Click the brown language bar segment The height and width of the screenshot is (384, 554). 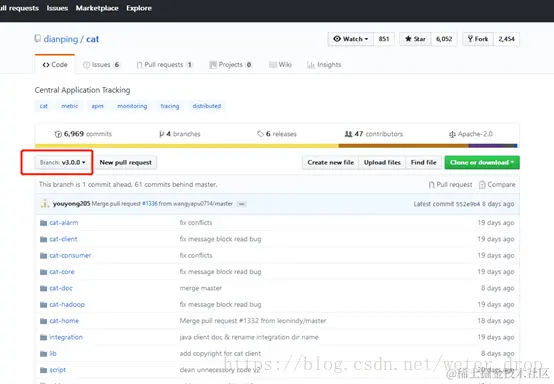click(403, 146)
